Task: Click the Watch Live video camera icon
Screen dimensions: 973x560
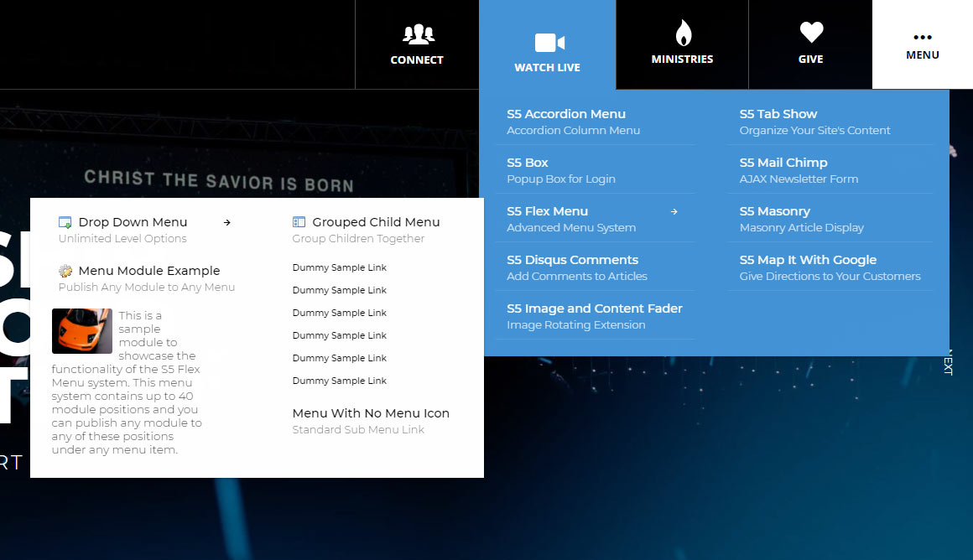Action: (549, 43)
